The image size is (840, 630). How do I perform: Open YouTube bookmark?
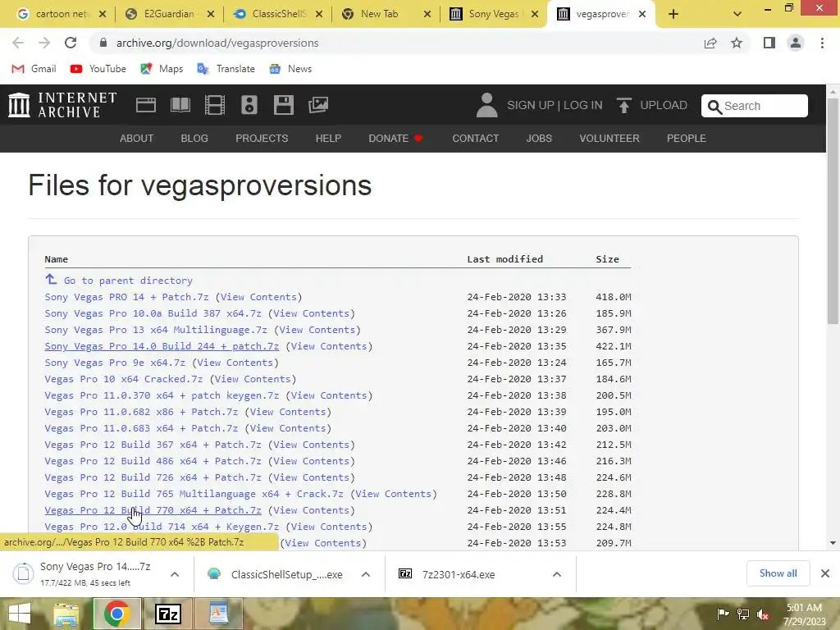coord(98,69)
